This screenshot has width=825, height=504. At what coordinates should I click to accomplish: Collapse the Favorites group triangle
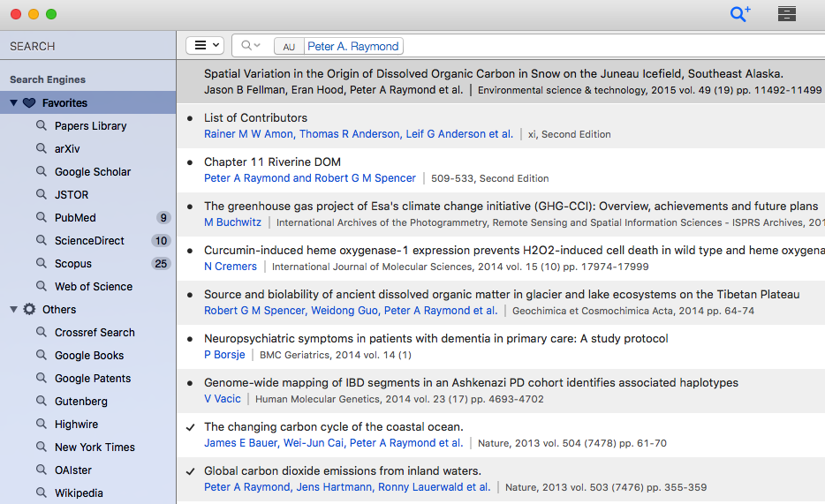[13, 103]
